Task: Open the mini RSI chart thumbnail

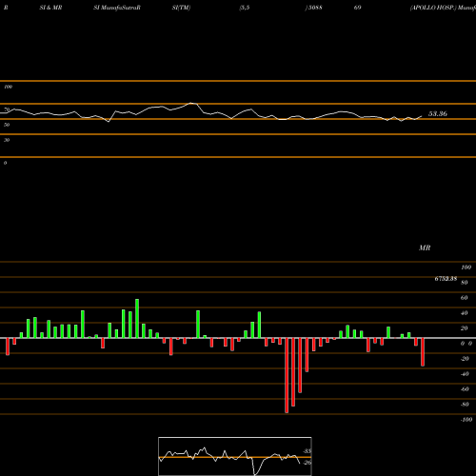Action: tap(235, 456)
